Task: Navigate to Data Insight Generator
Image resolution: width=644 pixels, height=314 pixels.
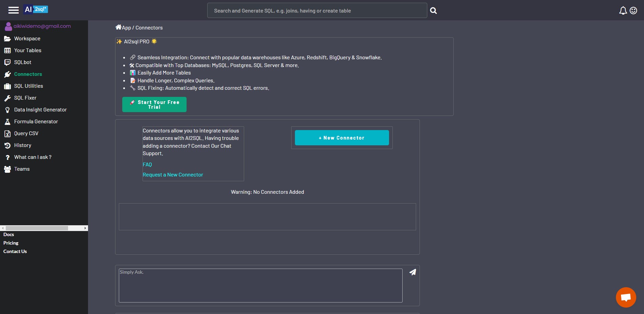Action: (x=40, y=110)
